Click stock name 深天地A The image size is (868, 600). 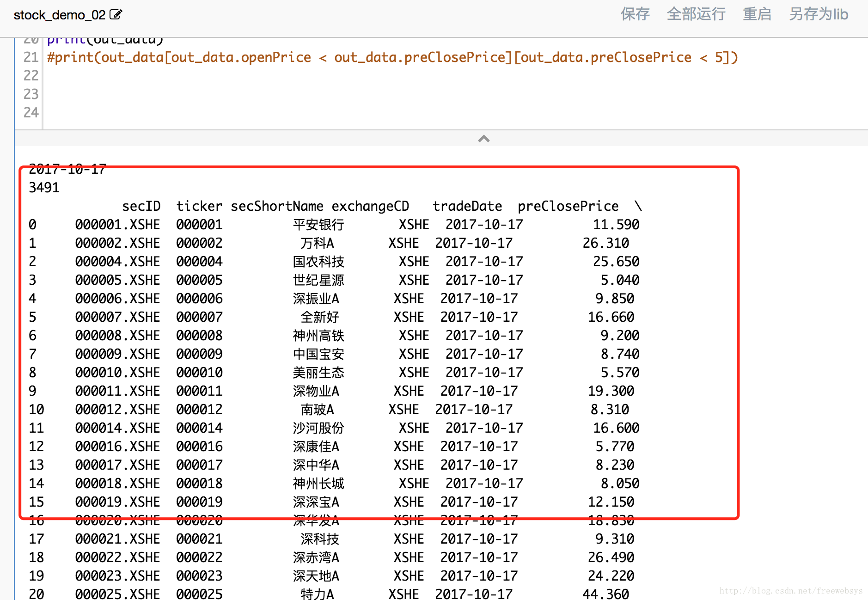tap(316, 576)
